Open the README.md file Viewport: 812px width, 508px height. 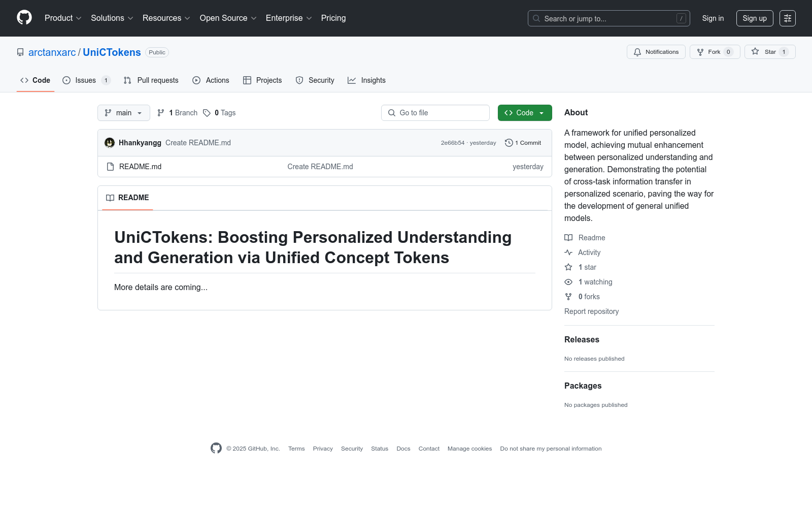(x=140, y=167)
